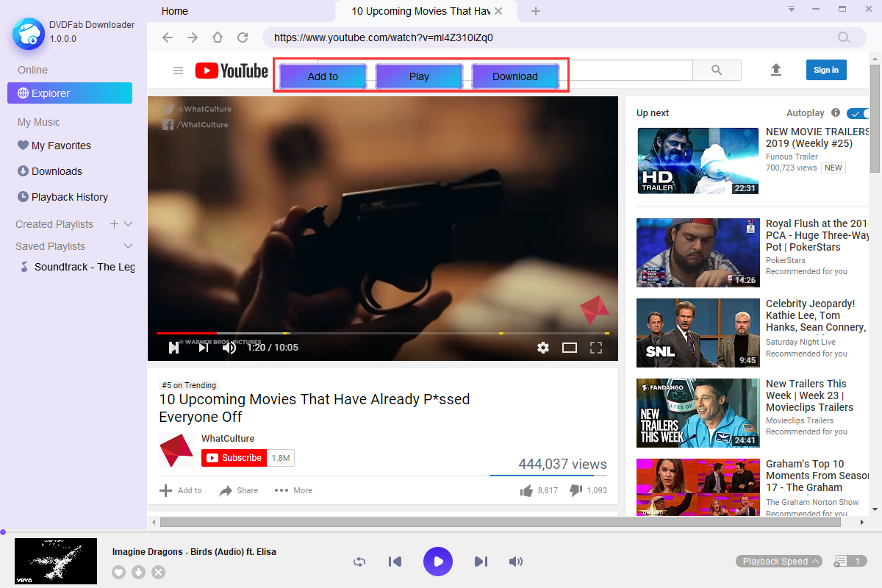Open the WhatCulture channel name link
The height and width of the screenshot is (588, 882).
tap(228, 439)
